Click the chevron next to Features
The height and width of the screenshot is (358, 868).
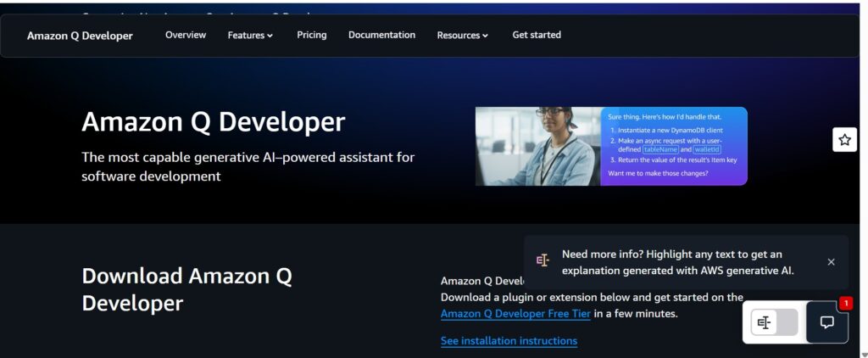pyautogui.click(x=270, y=36)
